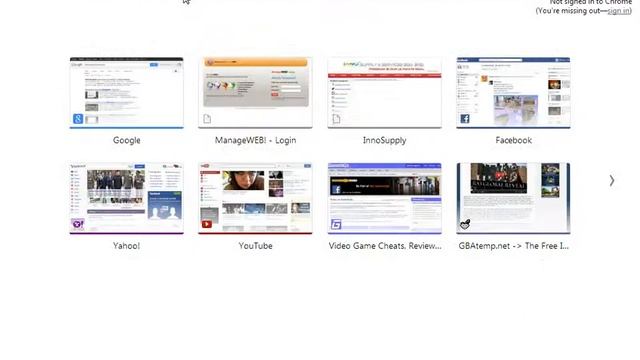
Task: Click the 'ManageWEB! - Login' label
Action: tap(256, 140)
